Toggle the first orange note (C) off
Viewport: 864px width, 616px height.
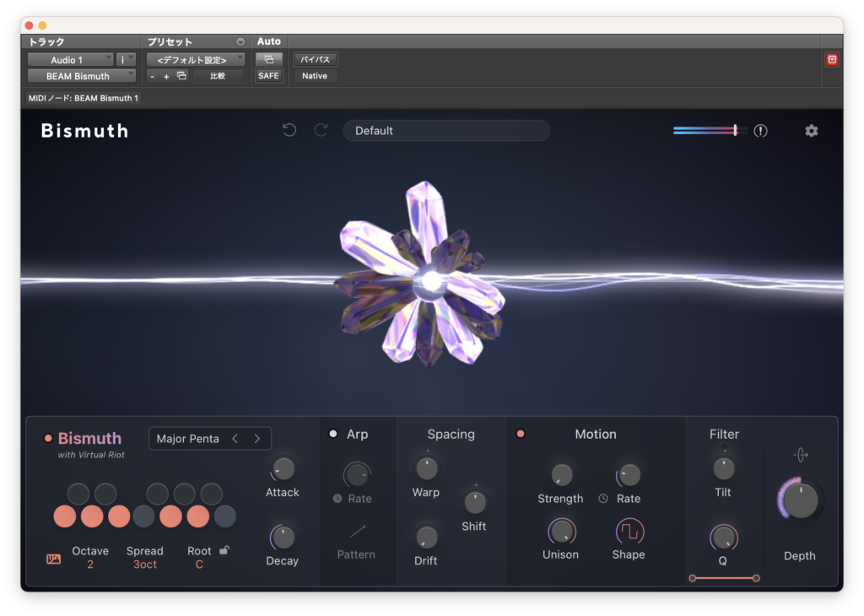pyautogui.click(x=65, y=516)
